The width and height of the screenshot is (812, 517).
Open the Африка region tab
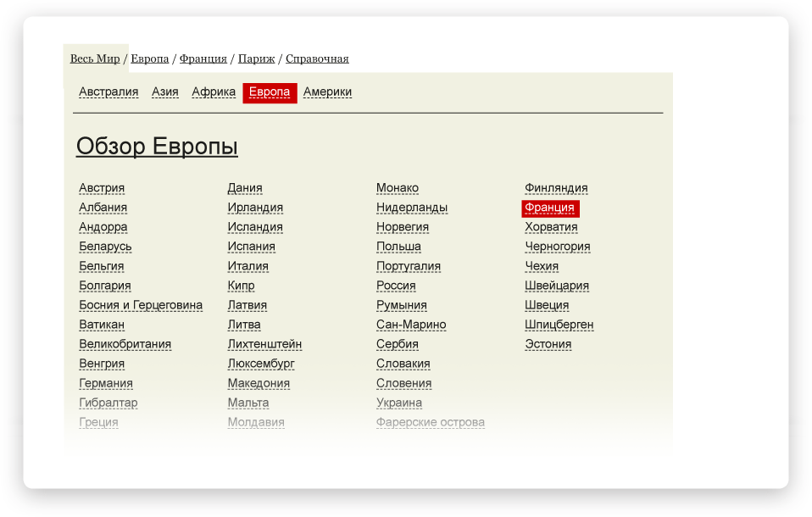coord(214,92)
